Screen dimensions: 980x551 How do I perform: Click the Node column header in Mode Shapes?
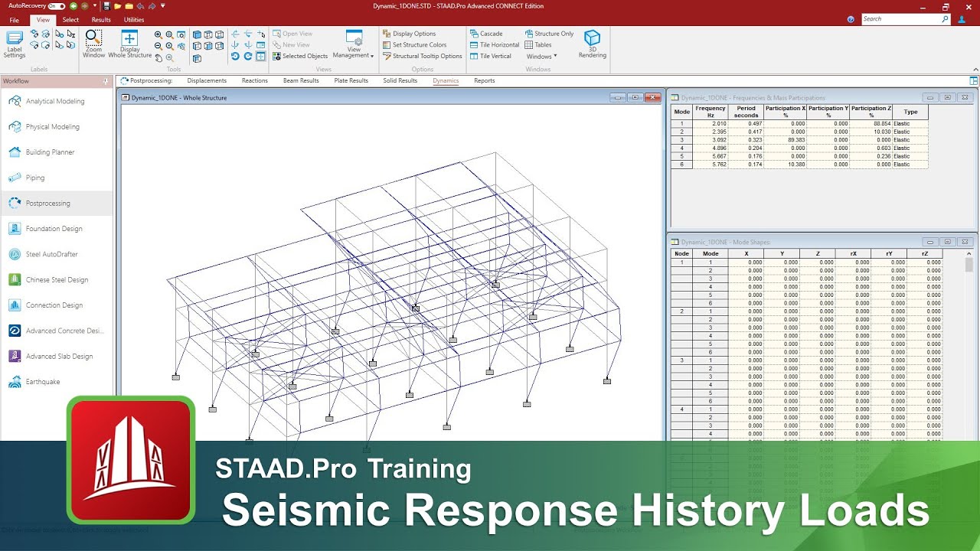coord(681,253)
